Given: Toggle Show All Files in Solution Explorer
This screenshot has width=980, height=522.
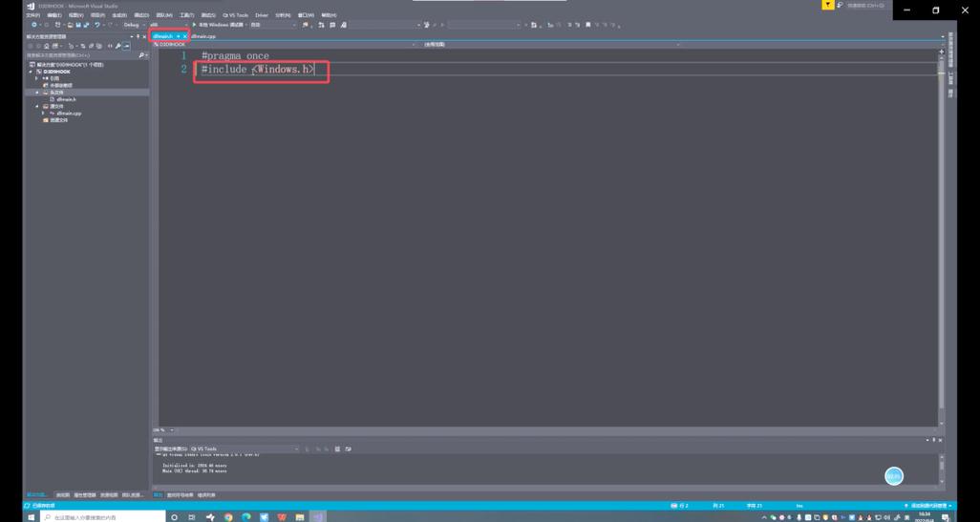Looking at the screenshot, I should tap(98, 46).
